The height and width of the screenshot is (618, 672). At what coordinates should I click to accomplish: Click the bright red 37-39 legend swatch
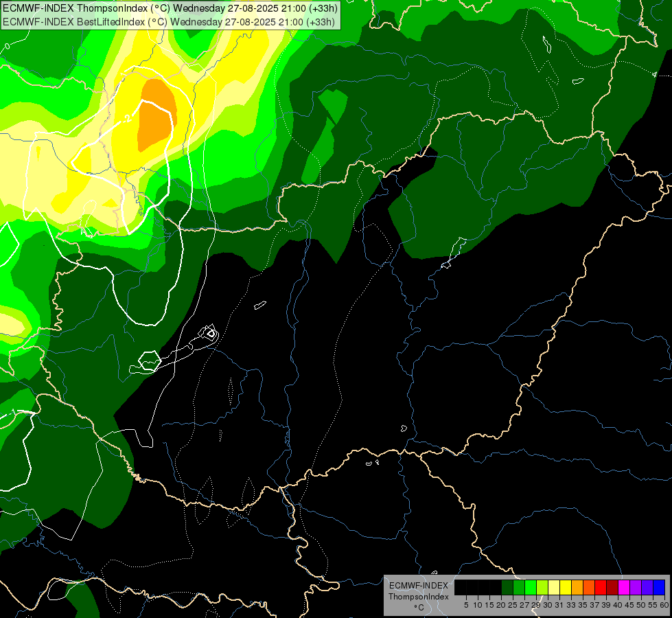[x=601, y=587]
